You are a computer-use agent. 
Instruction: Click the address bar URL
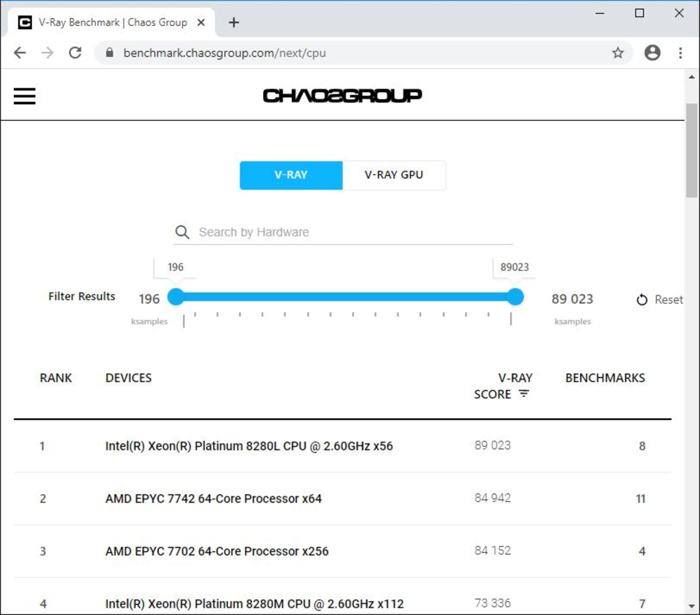coord(225,53)
